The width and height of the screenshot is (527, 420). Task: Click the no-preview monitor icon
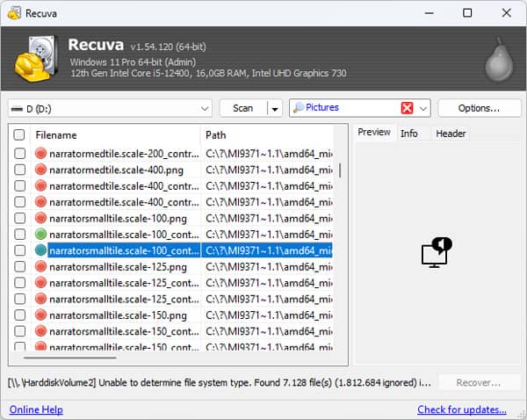(x=435, y=253)
